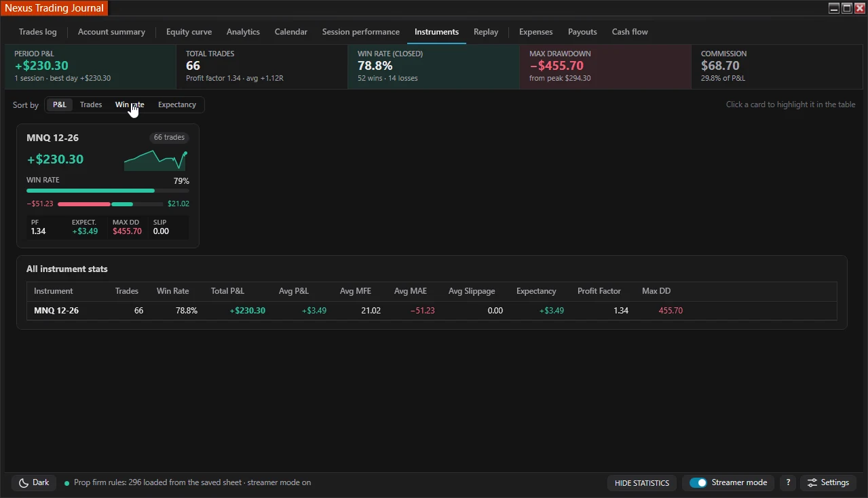Screen dimensions: 868x498
Task: Click the card's PF 1.34 value
Action: tap(39, 231)
